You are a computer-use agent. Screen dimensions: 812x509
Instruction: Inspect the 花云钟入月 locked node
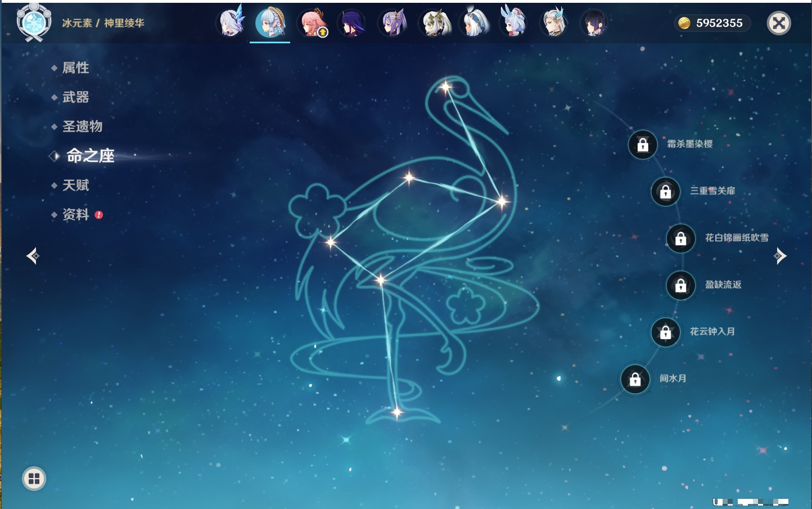[665, 332]
